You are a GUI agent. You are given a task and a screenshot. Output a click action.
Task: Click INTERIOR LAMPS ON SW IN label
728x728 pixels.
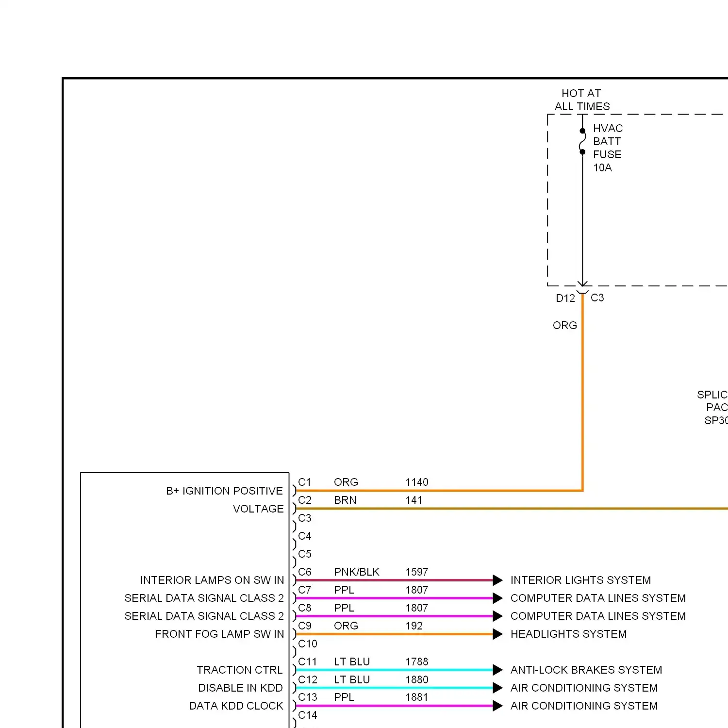pyautogui.click(x=212, y=580)
